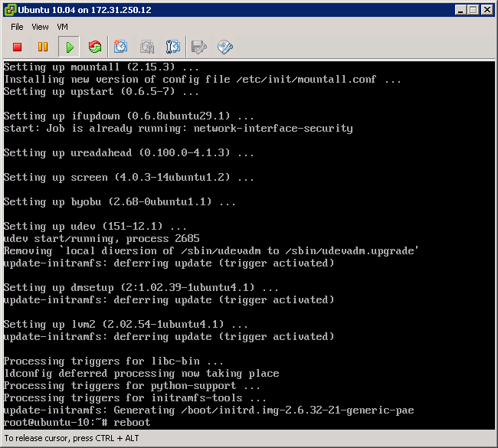Click 'Setting up lvm2 (2.02.54-1ubuntu4.1)' line

(126, 325)
